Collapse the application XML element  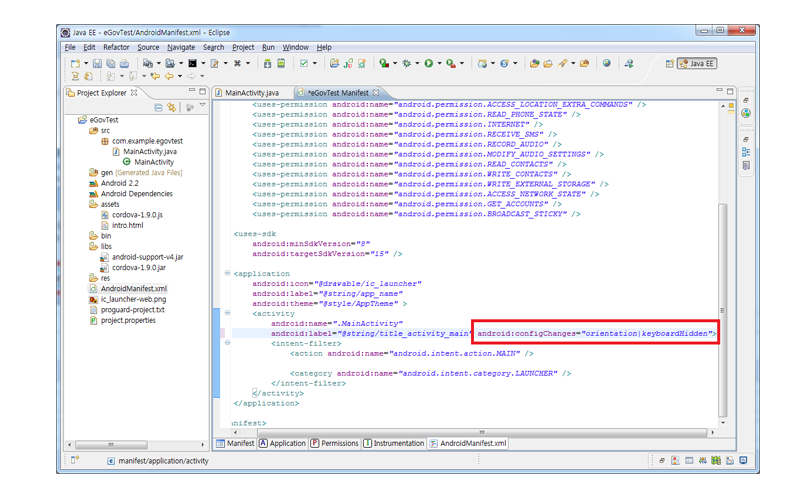tap(227, 273)
